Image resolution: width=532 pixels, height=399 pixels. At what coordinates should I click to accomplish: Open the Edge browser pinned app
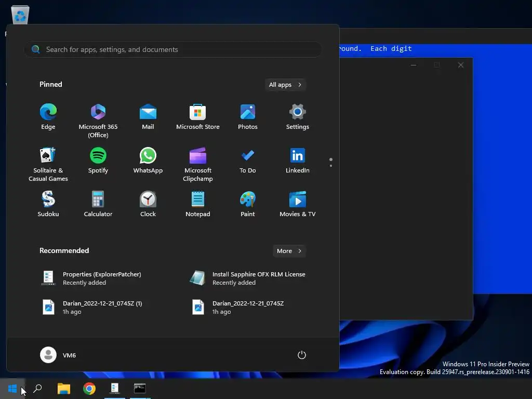(48, 117)
